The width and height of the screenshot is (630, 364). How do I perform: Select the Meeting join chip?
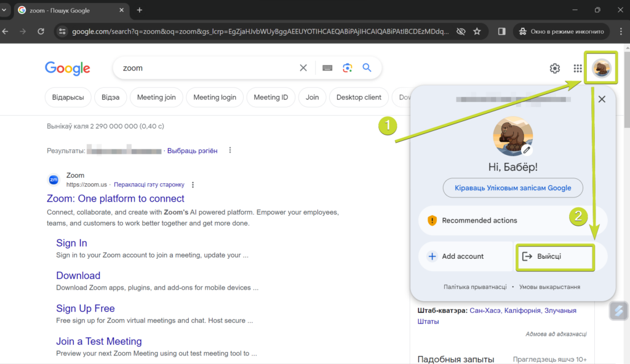tap(156, 97)
